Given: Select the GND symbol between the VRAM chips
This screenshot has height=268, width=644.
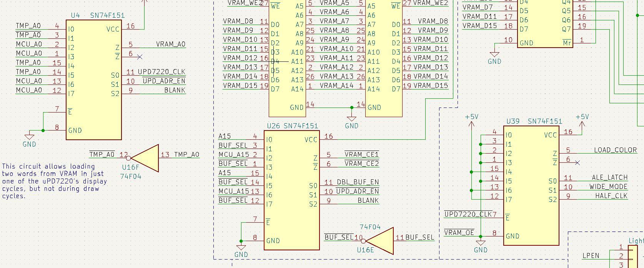Looking at the screenshot, I should 351,119.
